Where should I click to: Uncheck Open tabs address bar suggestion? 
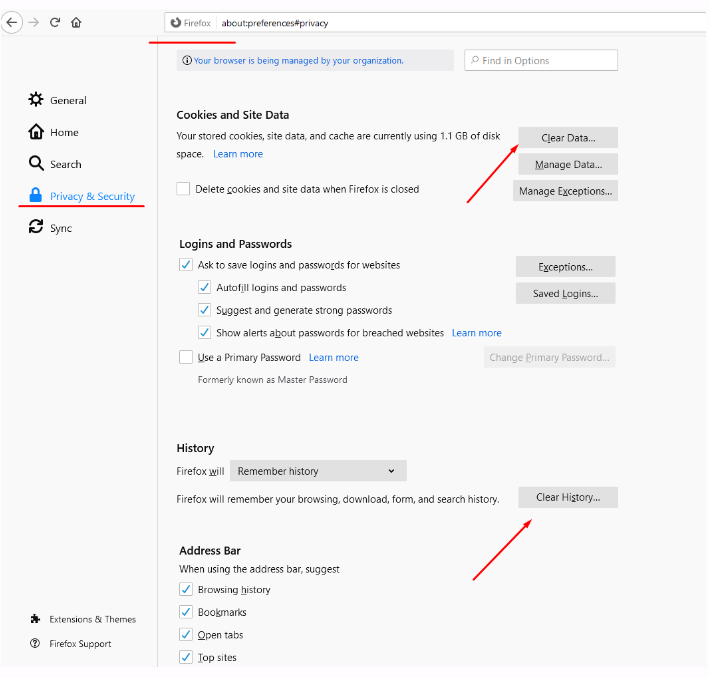click(x=186, y=634)
